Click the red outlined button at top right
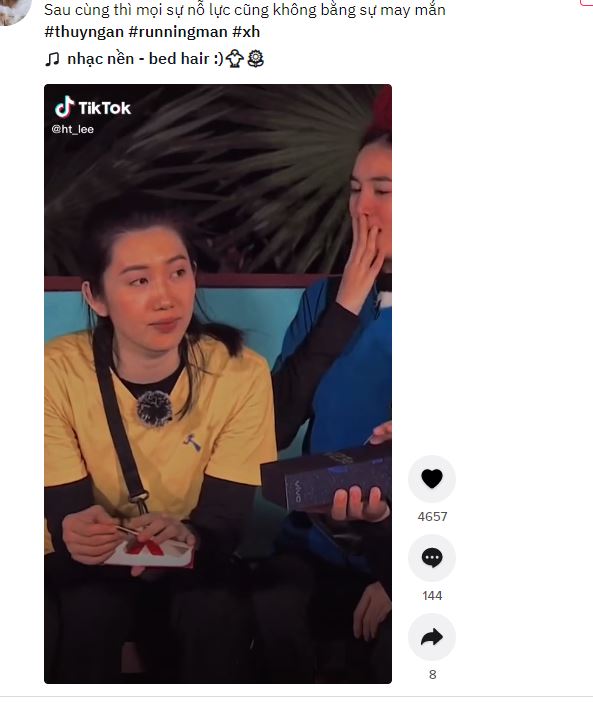 coord(586,3)
